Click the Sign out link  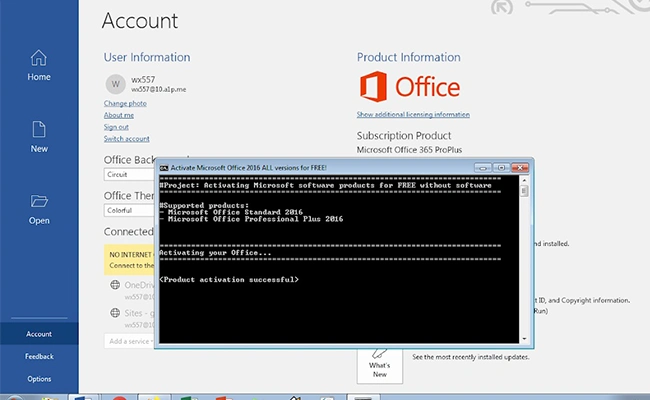pos(116,127)
